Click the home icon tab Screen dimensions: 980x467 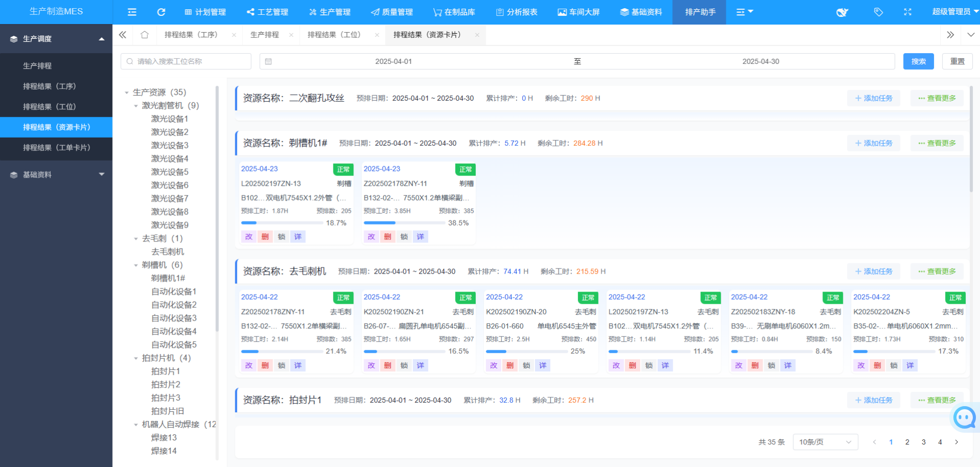tap(145, 35)
